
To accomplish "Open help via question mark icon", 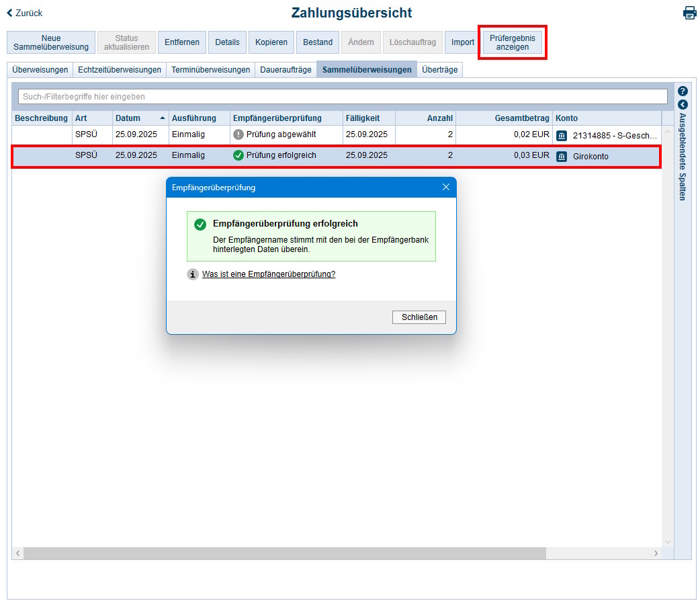I will tap(683, 91).
